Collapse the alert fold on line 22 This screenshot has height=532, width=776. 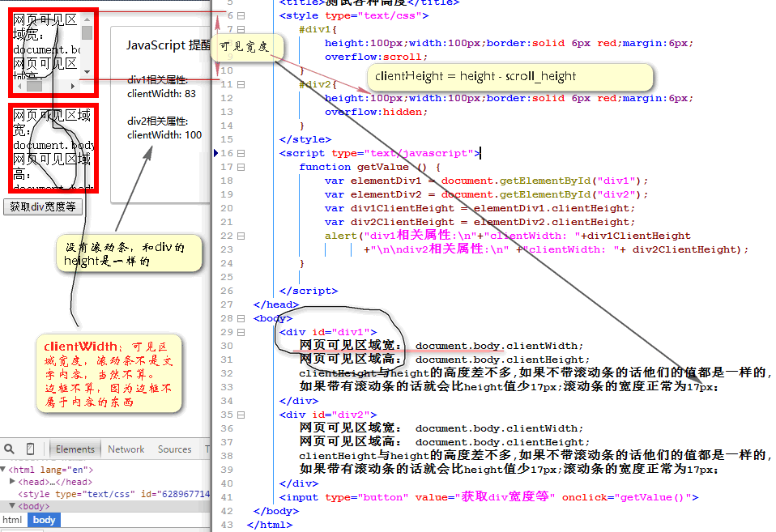click(241, 236)
